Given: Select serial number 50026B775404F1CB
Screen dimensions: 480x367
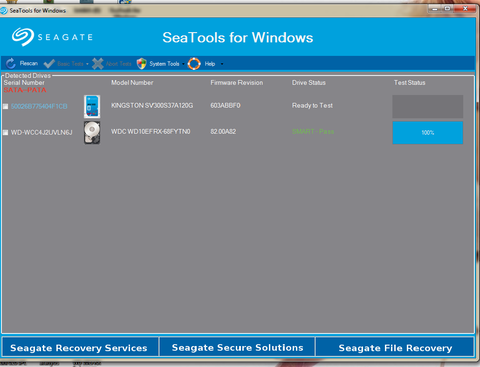Looking at the screenshot, I should tap(39, 106).
